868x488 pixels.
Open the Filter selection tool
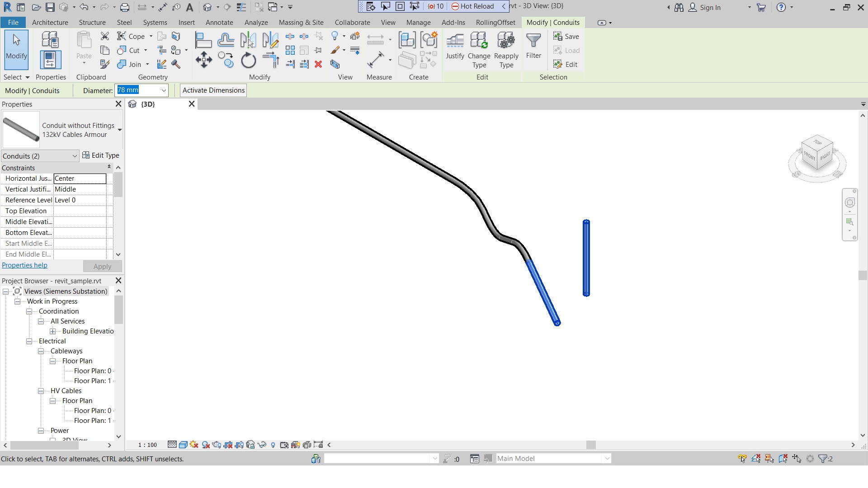533,46
